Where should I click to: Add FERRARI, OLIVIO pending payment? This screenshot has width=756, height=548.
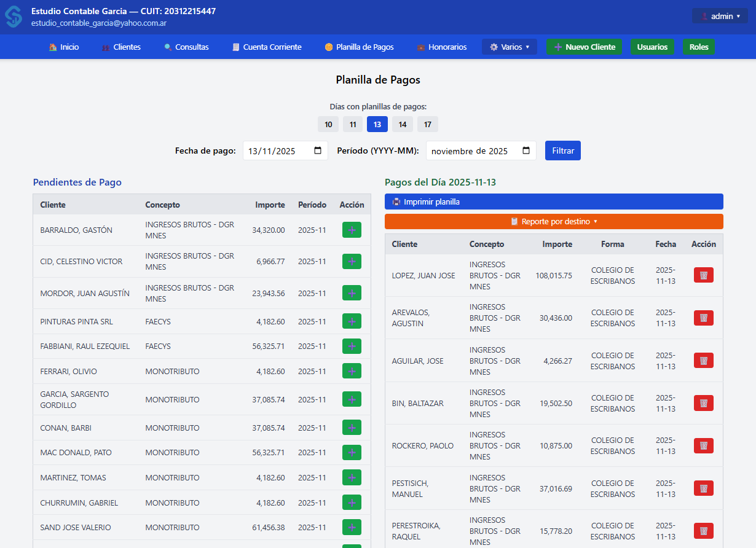[352, 371]
